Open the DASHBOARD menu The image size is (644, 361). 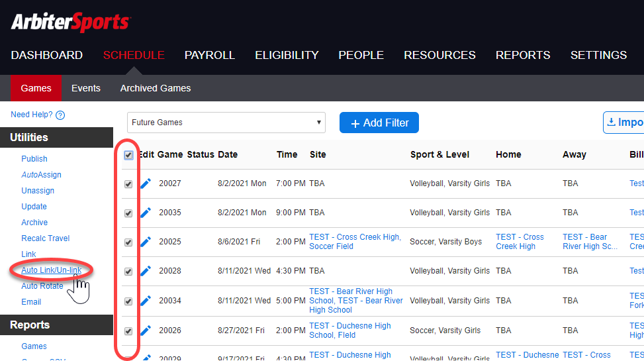click(x=47, y=55)
